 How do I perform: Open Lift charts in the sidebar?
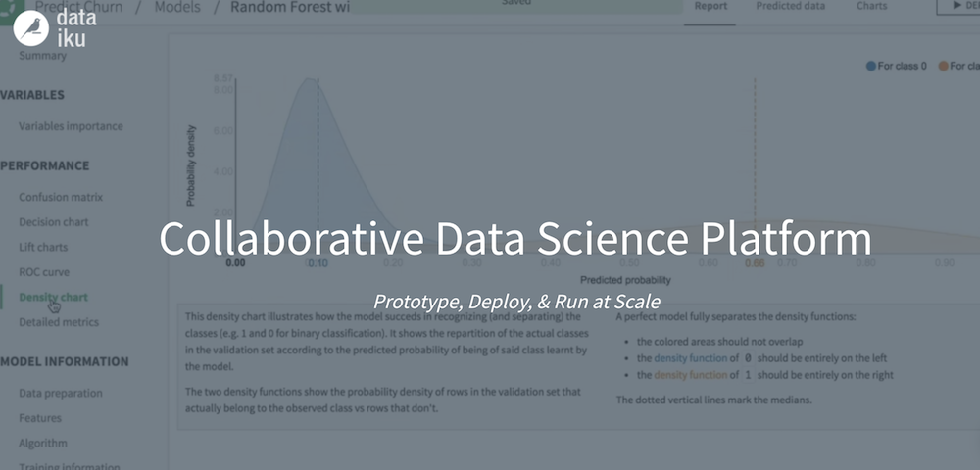click(43, 248)
